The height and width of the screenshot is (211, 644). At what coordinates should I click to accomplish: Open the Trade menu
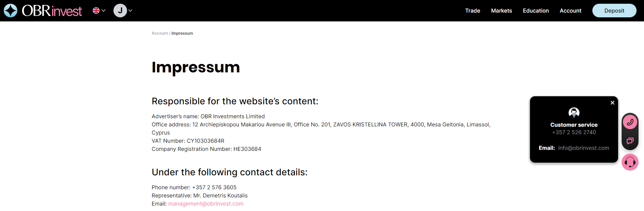coord(472,11)
